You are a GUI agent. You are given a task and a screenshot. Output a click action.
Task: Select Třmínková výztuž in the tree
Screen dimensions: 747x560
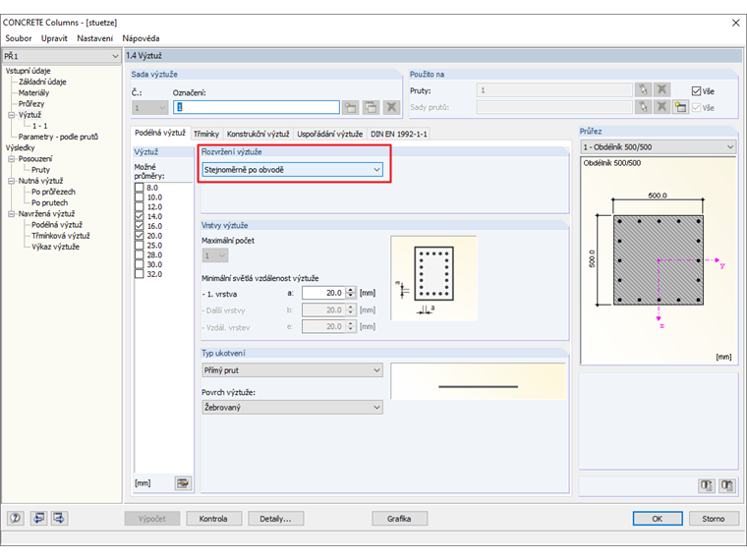pos(61,236)
